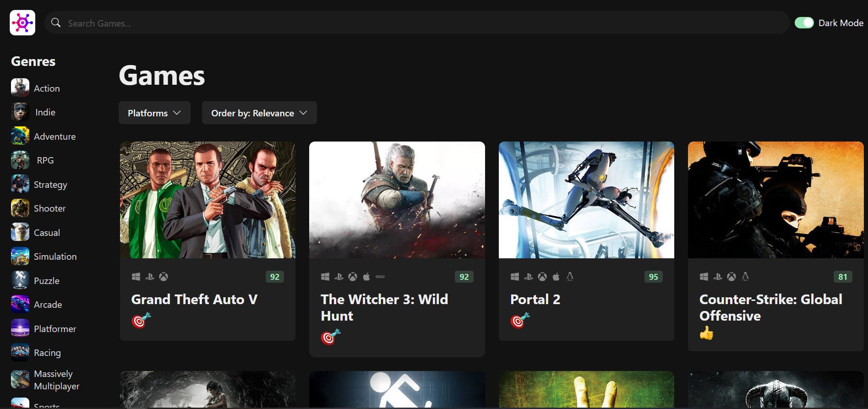This screenshot has width=868, height=409.
Task: Select the Massively Multiplayer genre link
Action: 57,380
